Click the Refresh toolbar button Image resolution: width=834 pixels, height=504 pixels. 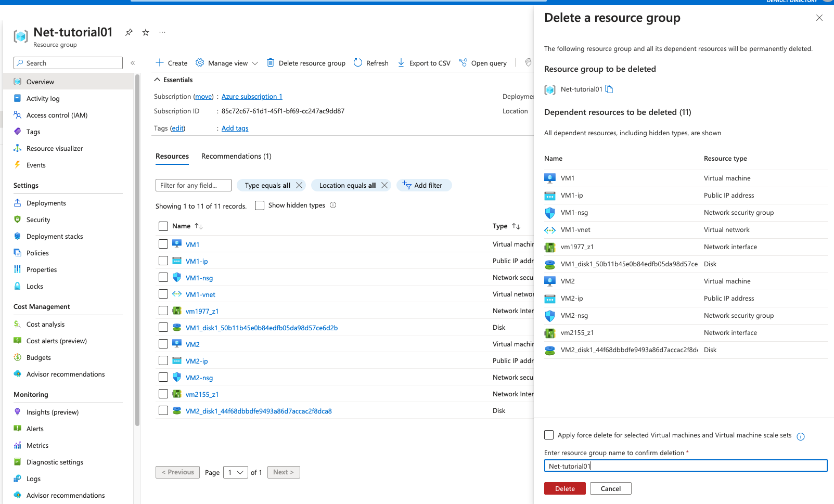click(371, 63)
